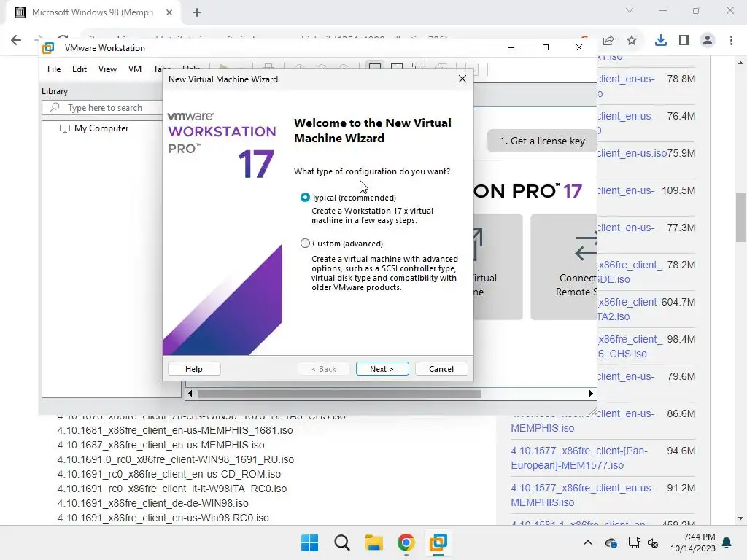Click the Chrome share page icon
747x560 pixels.
tap(608, 41)
